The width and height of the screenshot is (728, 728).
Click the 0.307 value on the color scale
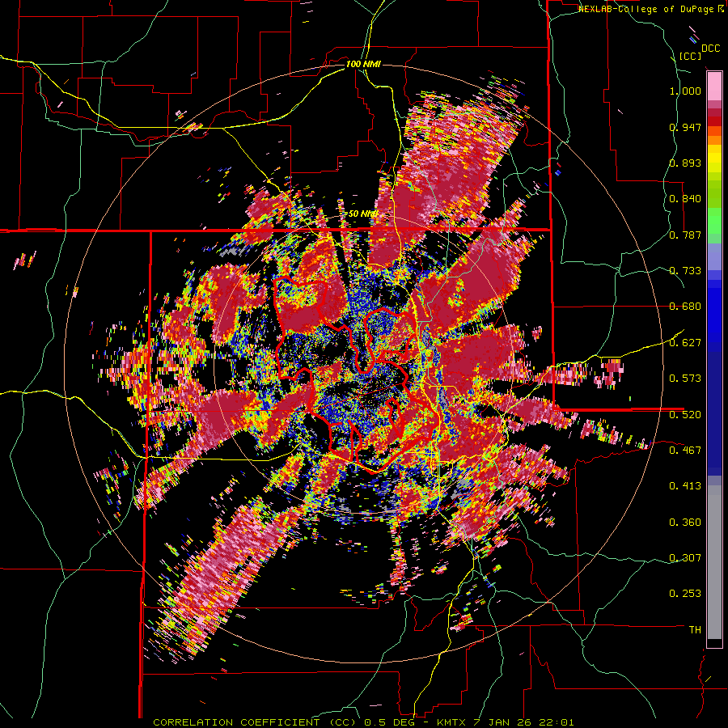pos(685,557)
